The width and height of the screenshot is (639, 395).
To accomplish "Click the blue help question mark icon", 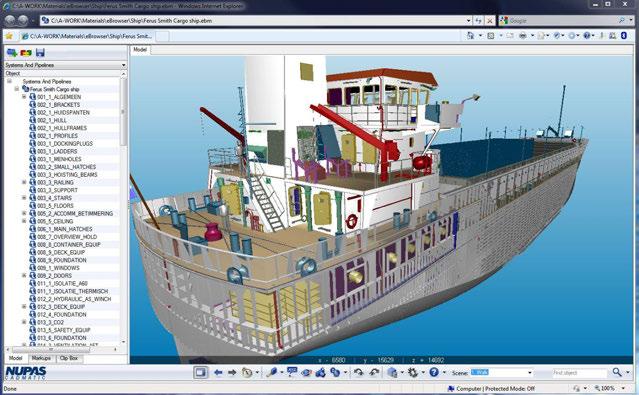I will pos(434,372).
